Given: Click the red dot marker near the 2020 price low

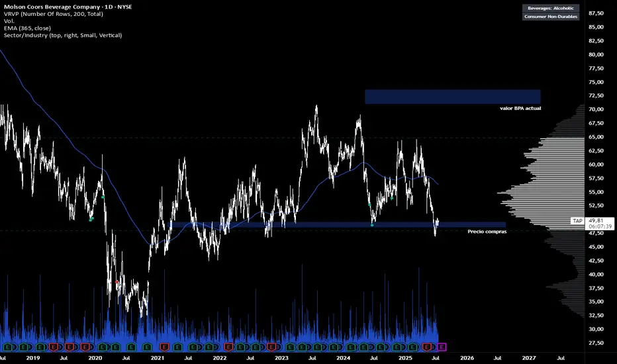Looking at the screenshot, I should (x=117, y=282).
